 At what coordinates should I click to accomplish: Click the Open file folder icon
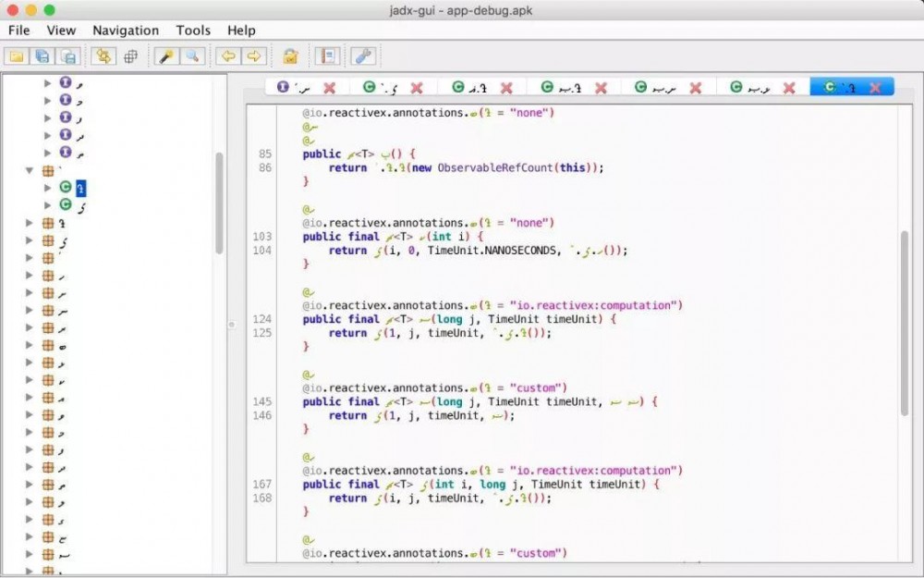coord(17,56)
